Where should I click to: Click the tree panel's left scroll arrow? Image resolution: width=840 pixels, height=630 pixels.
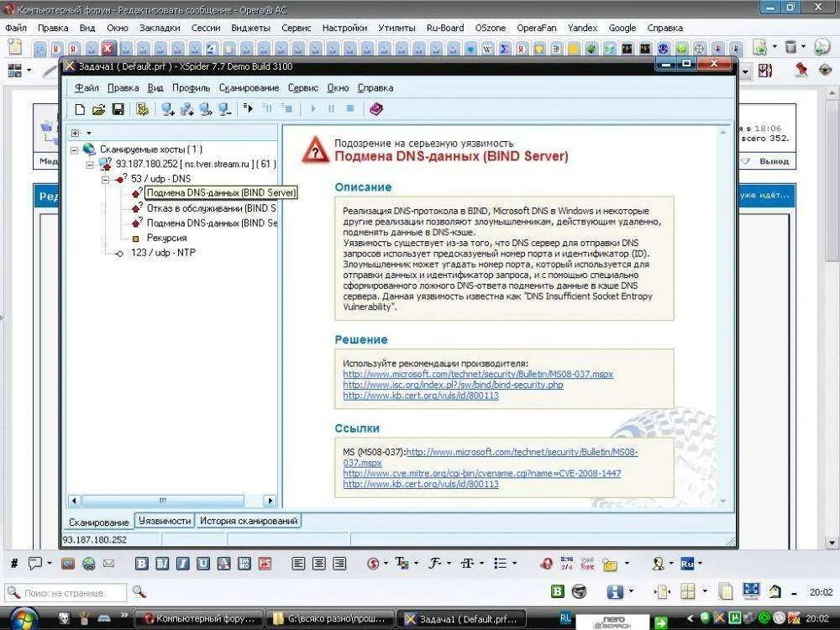pyautogui.click(x=75, y=501)
